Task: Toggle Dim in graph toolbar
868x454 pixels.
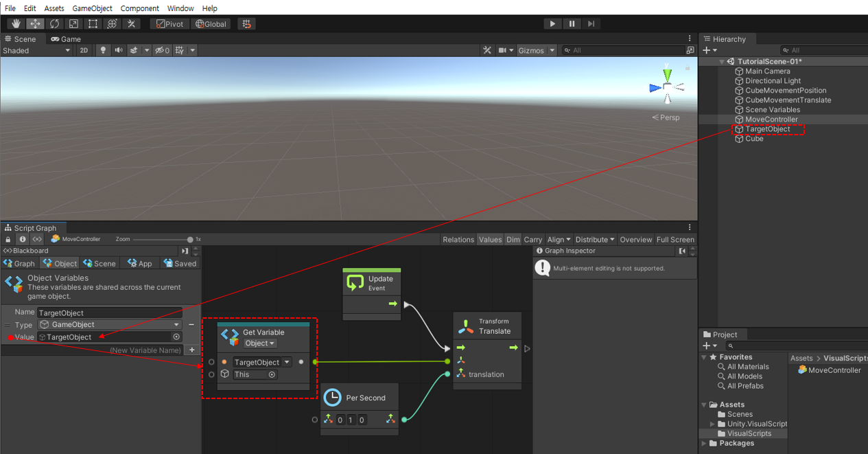Action: click(513, 239)
